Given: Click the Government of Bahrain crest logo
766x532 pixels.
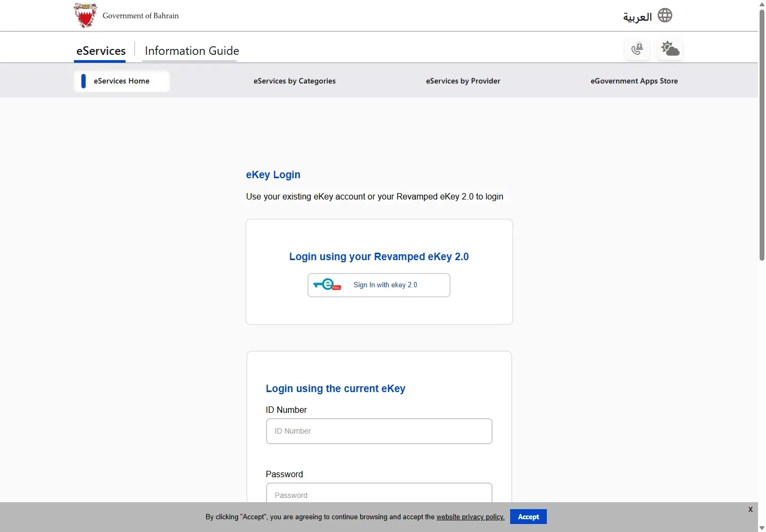Looking at the screenshot, I should point(85,15).
